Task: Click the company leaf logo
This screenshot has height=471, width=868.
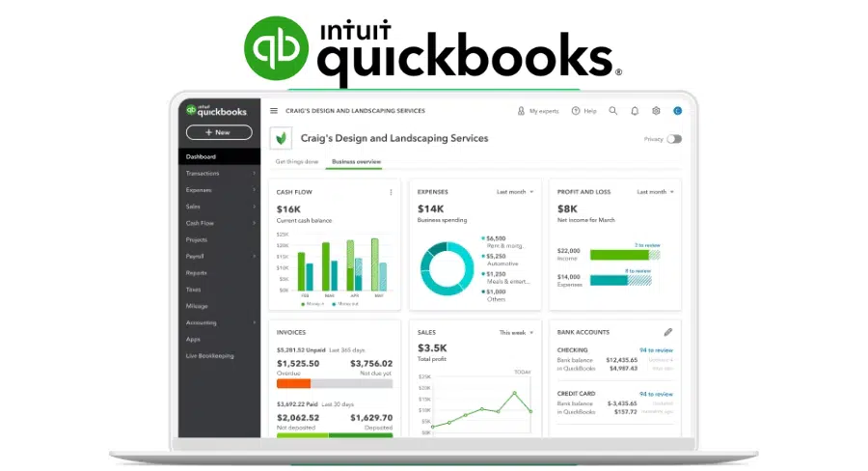Action: point(282,139)
